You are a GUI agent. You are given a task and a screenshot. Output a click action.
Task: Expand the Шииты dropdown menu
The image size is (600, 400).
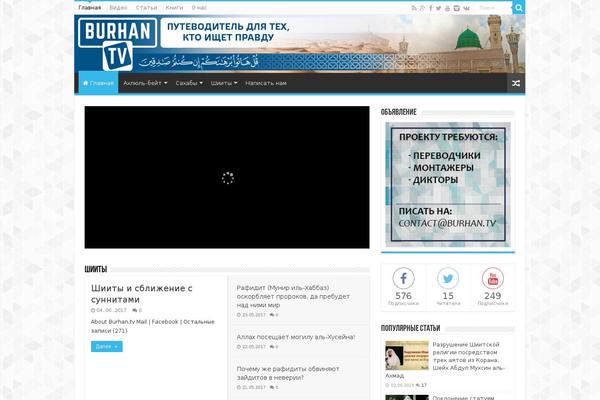224,83
